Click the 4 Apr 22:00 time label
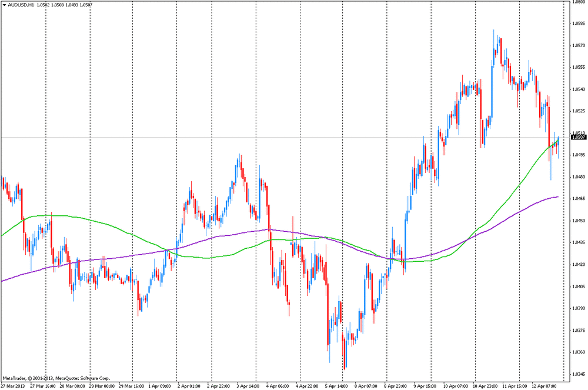The image size is (588, 390). click(x=307, y=386)
